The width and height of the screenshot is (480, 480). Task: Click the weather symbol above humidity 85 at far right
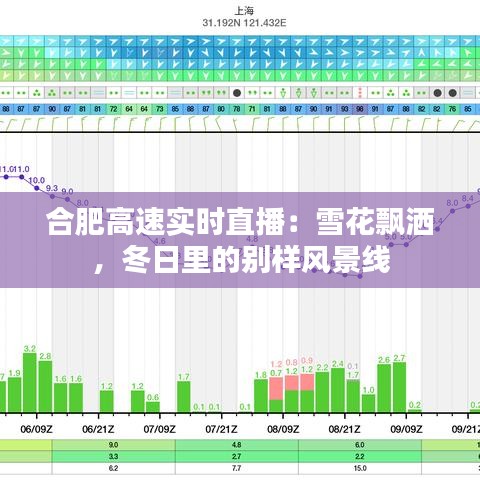coord(468,93)
